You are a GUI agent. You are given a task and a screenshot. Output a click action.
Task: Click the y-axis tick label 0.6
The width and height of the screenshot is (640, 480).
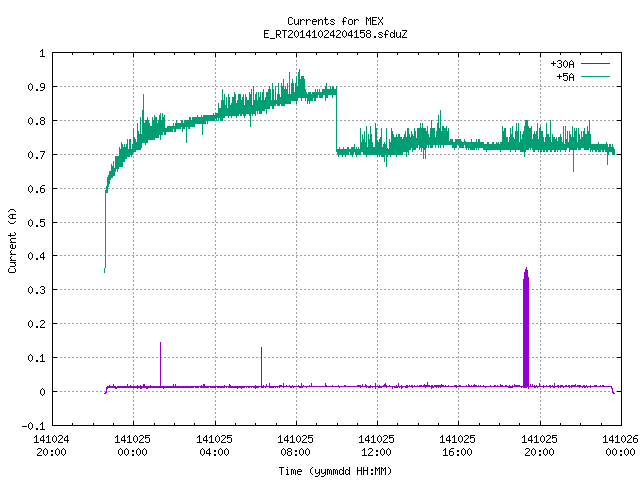[36, 189]
